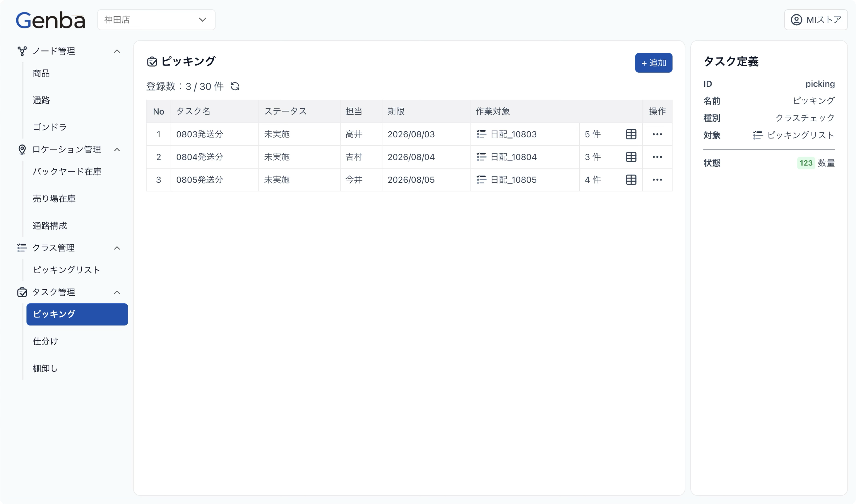Open ゴンドラ in the sidebar
This screenshot has height=504, width=856.
tap(77, 127)
